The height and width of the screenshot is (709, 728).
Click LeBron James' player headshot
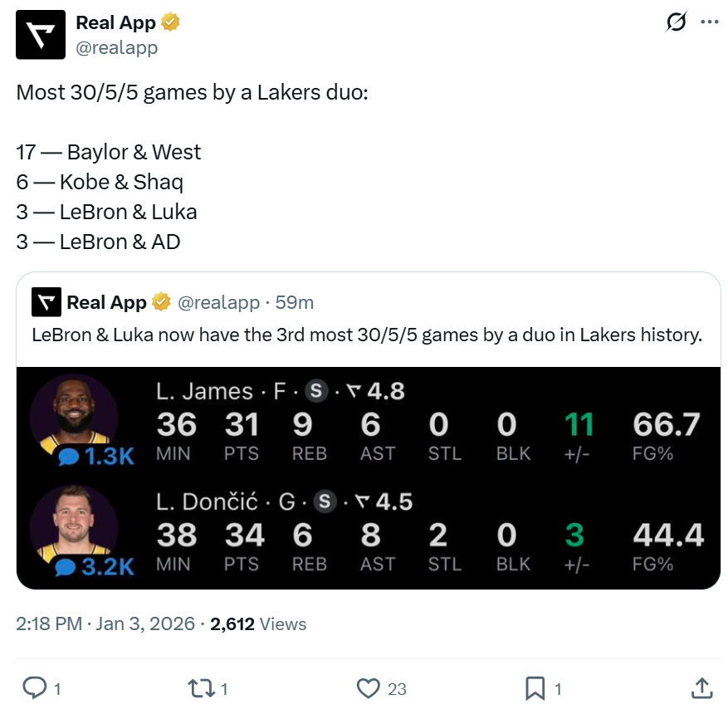[74, 413]
